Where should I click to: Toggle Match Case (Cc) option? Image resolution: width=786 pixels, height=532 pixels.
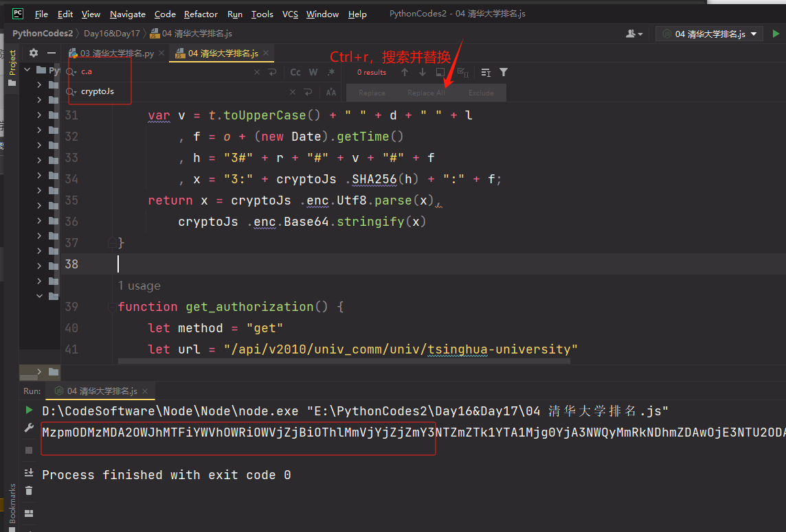point(295,72)
